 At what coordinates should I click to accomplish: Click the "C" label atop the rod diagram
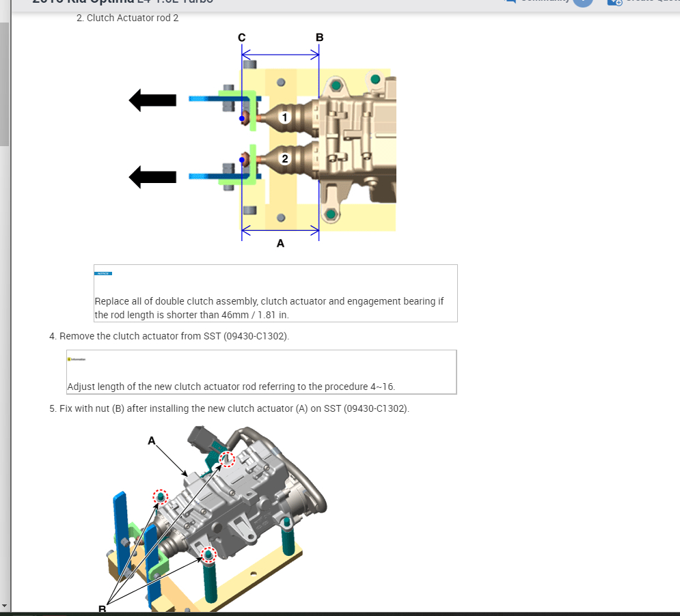pyautogui.click(x=241, y=38)
